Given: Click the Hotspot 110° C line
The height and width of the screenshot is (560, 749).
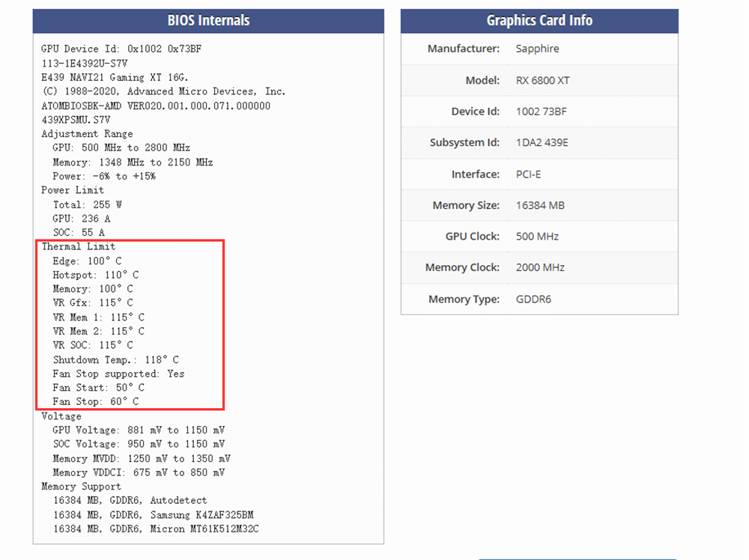Looking at the screenshot, I should pos(95,275).
